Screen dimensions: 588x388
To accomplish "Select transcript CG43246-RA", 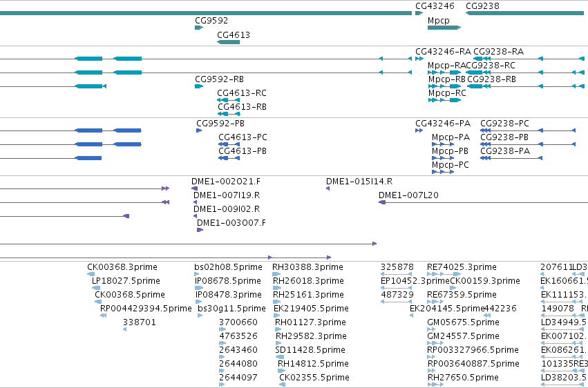I will pyautogui.click(x=443, y=52).
